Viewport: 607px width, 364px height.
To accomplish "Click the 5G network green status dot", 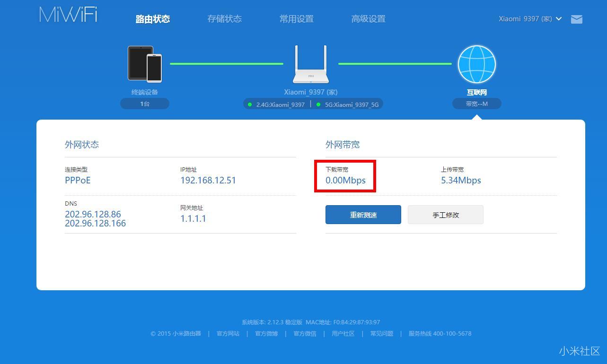I will click(318, 104).
